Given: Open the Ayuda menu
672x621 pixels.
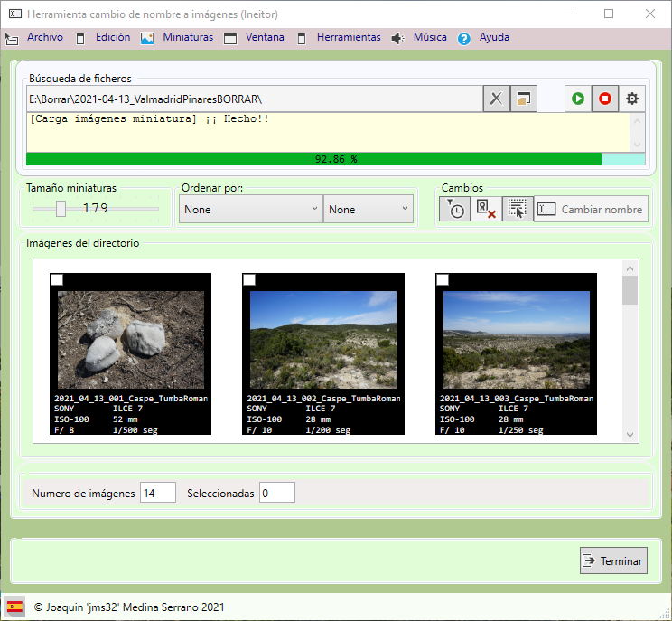Looking at the screenshot, I should 494,37.
